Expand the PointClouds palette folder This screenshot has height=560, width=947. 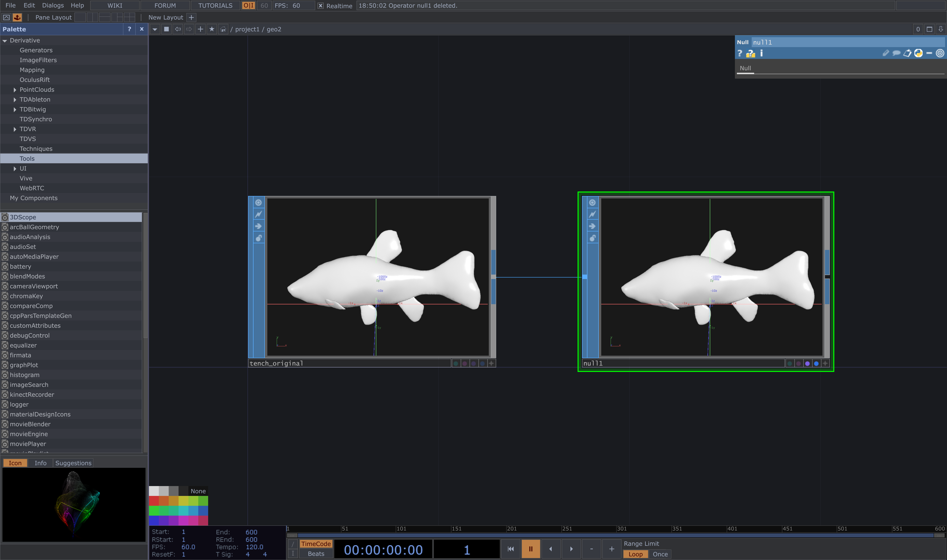[x=15, y=90]
